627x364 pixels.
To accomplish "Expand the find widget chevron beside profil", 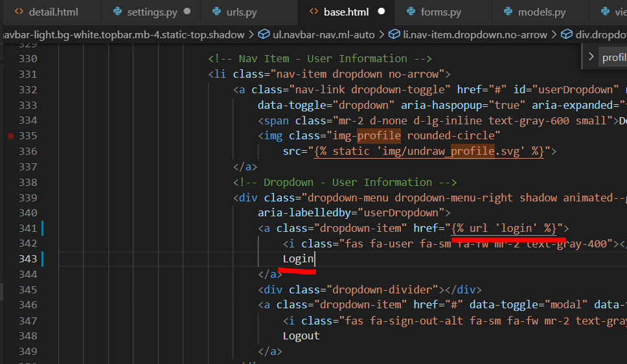I will click(591, 57).
